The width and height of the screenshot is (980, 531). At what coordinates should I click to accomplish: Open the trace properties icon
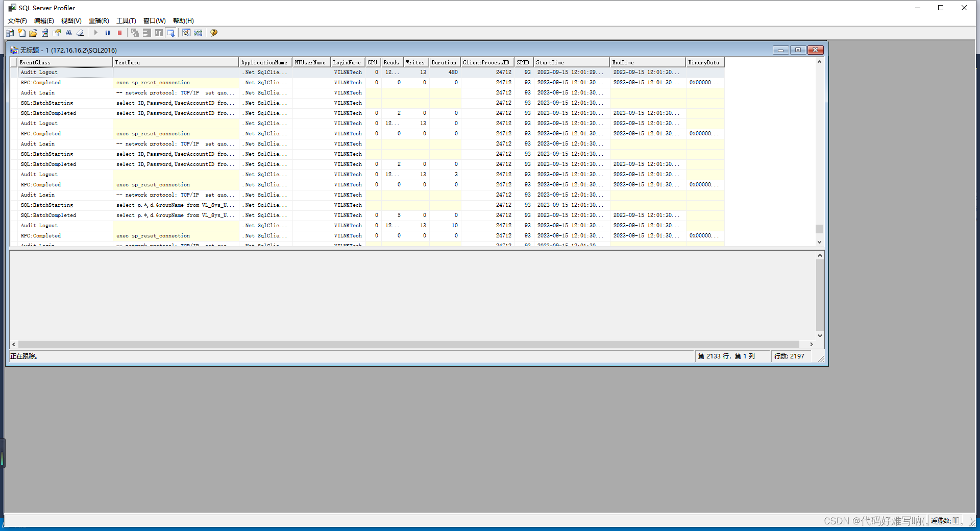coord(57,33)
